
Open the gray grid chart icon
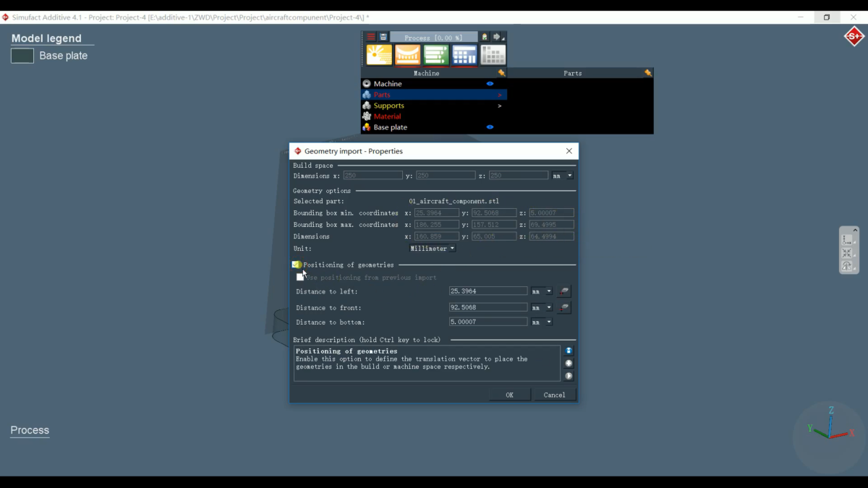tap(493, 55)
